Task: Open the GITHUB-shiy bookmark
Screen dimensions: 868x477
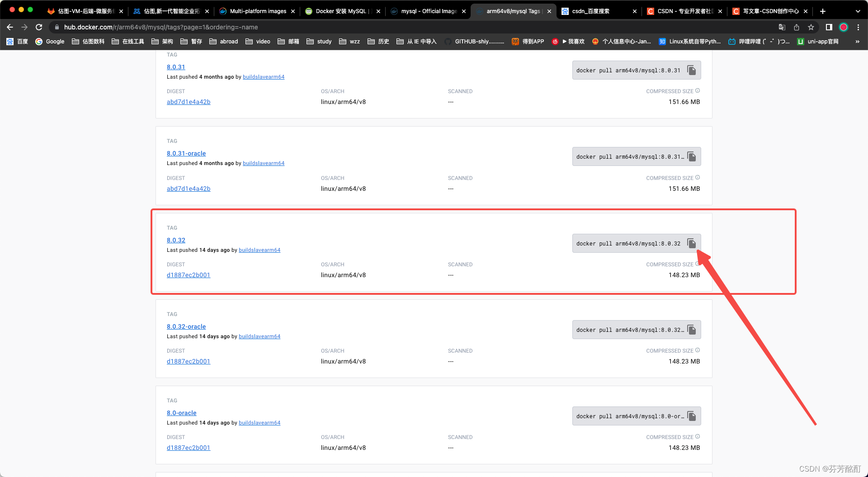Action: click(474, 42)
